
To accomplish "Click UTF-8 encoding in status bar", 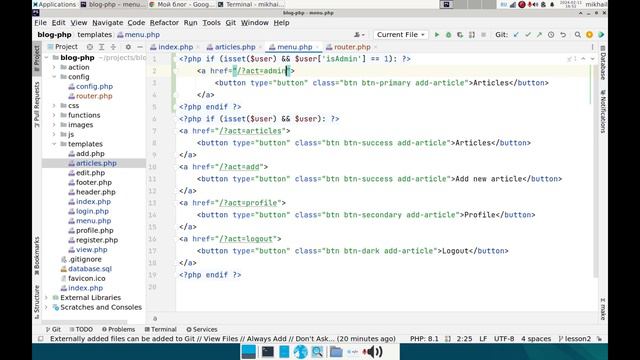I will coord(504,339).
